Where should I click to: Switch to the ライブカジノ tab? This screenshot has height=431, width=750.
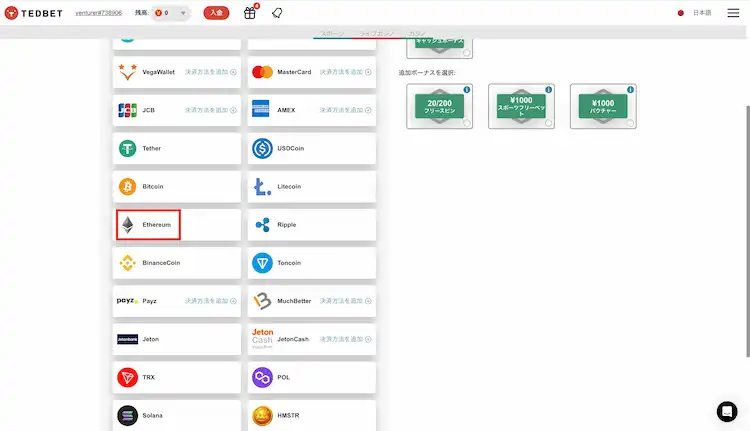[x=376, y=33]
